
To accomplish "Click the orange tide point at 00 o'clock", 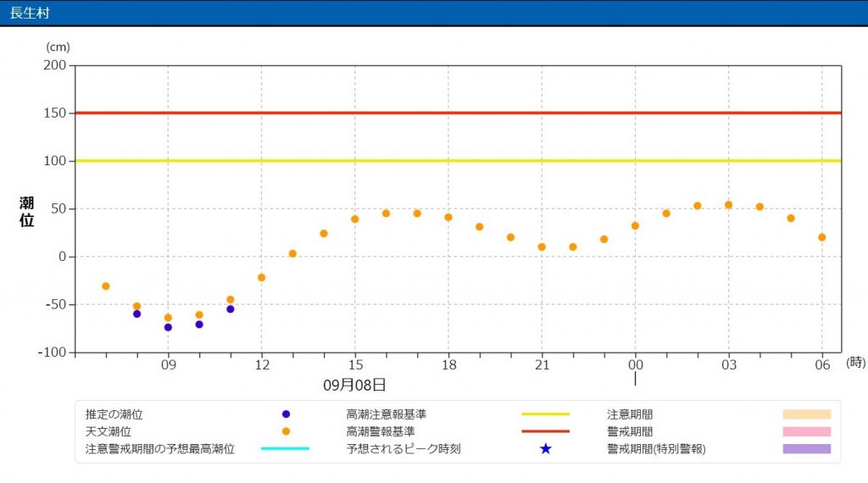I will coord(635,225).
